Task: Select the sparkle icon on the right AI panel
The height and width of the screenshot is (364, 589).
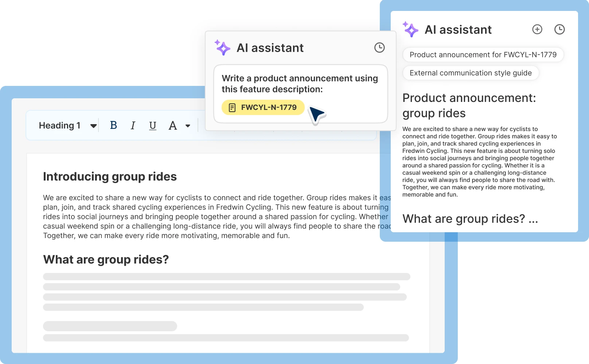Action: [410, 30]
